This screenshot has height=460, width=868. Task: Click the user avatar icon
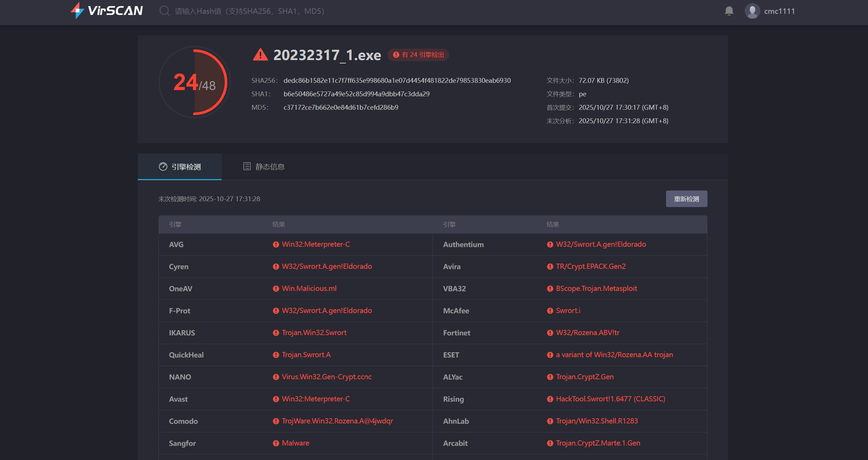(x=752, y=11)
